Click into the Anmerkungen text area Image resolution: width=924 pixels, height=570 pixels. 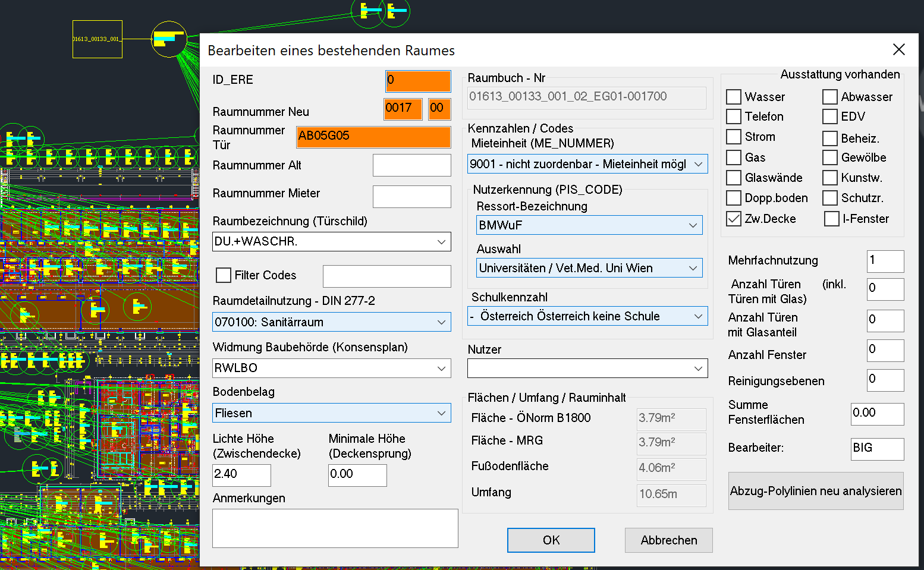pyautogui.click(x=335, y=528)
